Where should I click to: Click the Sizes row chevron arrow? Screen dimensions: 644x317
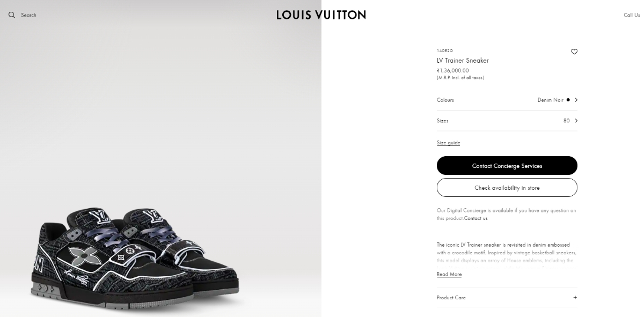click(x=576, y=121)
